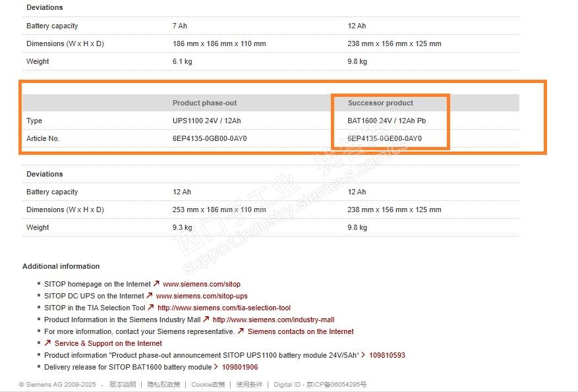
Task: Click the arrow icon before Service & Support
Action: pyautogui.click(x=47, y=343)
